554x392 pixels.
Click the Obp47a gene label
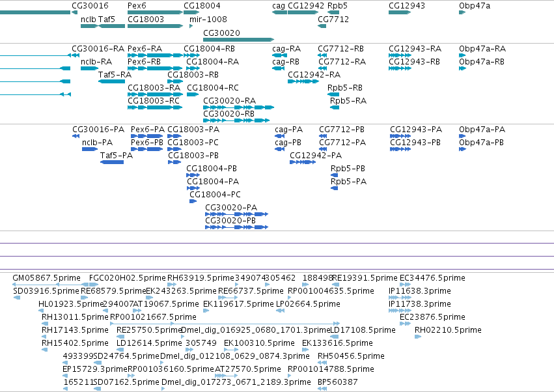pyautogui.click(x=475, y=6)
